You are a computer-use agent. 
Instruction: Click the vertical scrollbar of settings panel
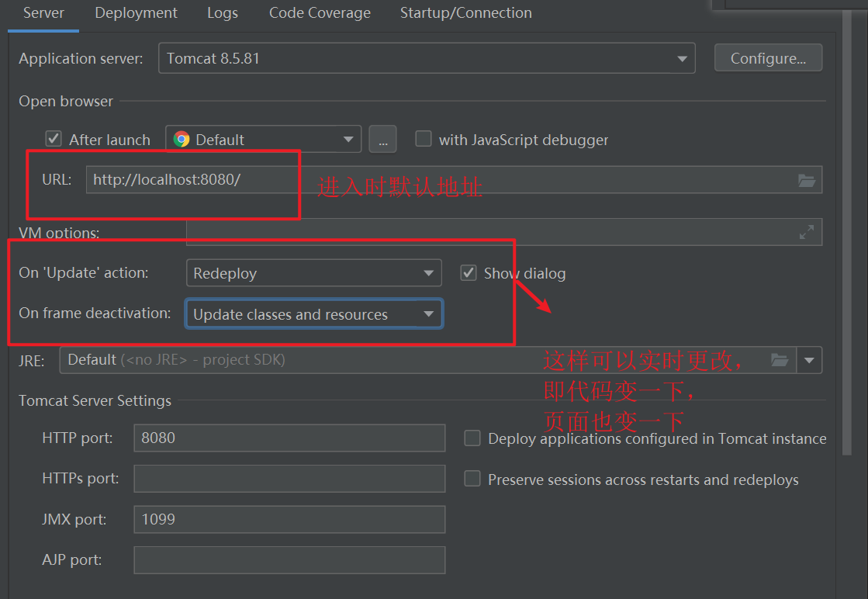pyautogui.click(x=846, y=233)
